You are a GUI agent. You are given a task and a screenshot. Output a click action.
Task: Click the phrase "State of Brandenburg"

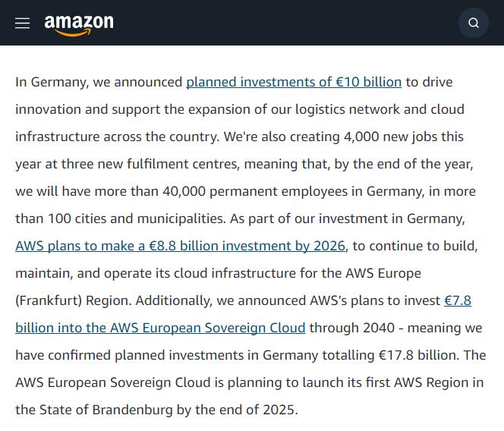coord(106,410)
